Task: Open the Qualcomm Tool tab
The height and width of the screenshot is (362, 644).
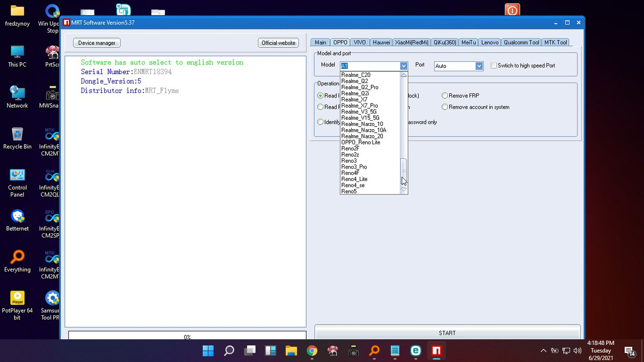Action: [521, 43]
